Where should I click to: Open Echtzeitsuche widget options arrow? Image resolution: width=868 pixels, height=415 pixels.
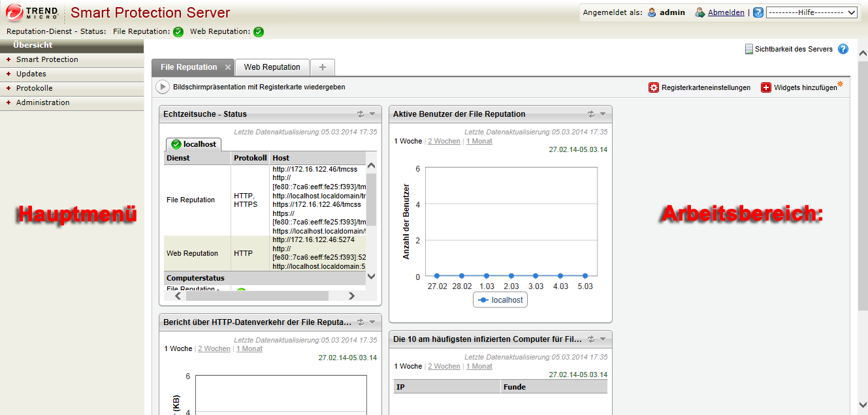click(372, 114)
